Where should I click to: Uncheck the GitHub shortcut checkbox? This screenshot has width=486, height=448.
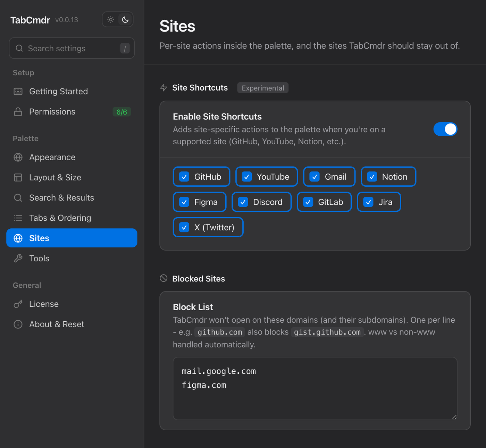pyautogui.click(x=184, y=177)
